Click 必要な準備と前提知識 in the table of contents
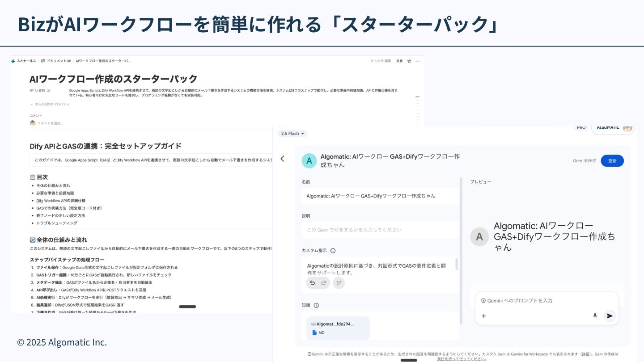The width and height of the screenshot is (644, 362). (55, 193)
